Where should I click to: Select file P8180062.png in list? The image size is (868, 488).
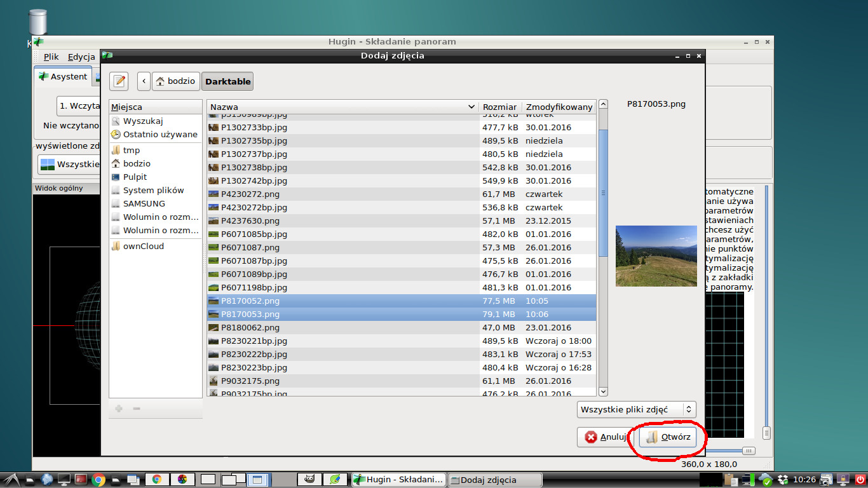(x=250, y=328)
